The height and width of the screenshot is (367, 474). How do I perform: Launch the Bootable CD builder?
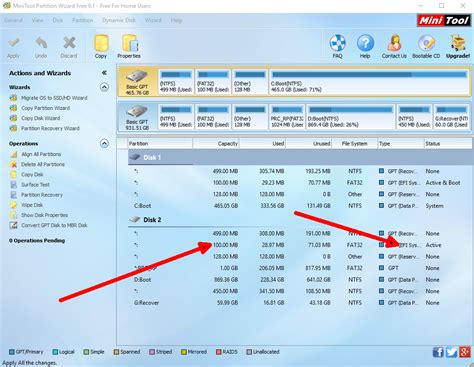[426, 46]
